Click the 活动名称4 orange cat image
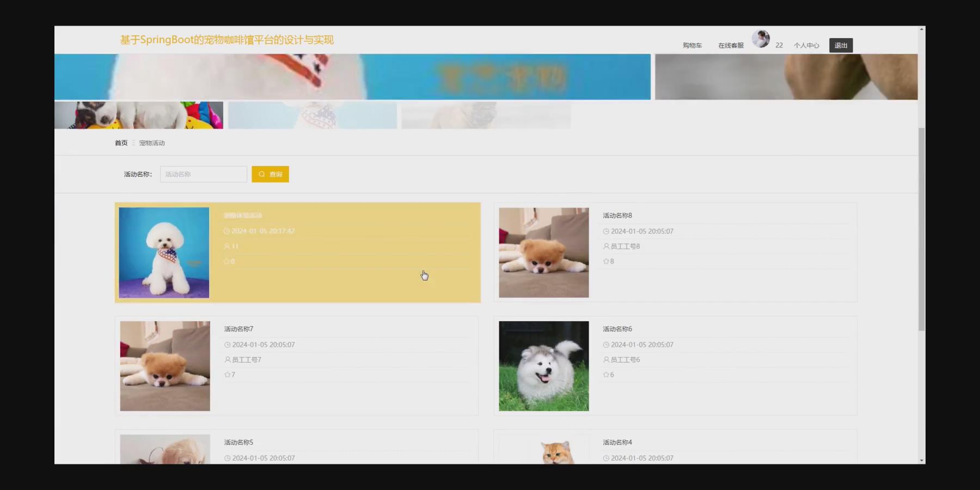The height and width of the screenshot is (490, 980). point(544,450)
